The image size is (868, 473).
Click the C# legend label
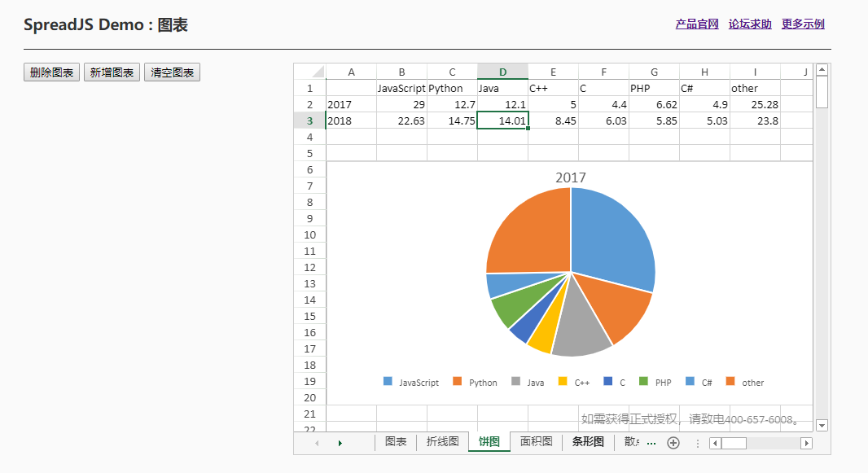pos(707,383)
